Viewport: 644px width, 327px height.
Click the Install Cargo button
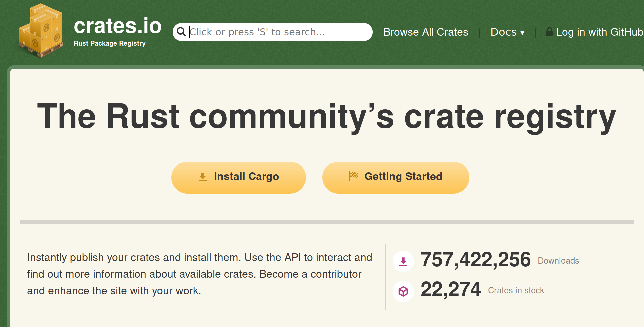[239, 177]
